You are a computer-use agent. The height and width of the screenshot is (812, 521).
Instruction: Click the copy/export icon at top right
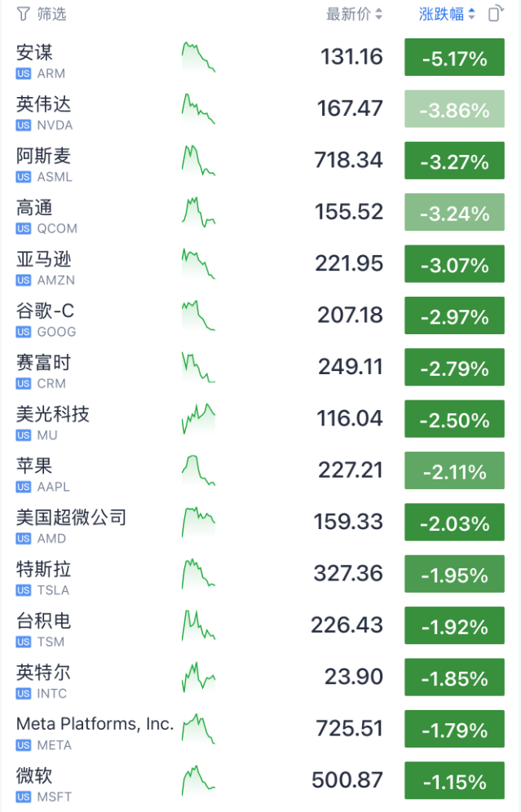496,13
